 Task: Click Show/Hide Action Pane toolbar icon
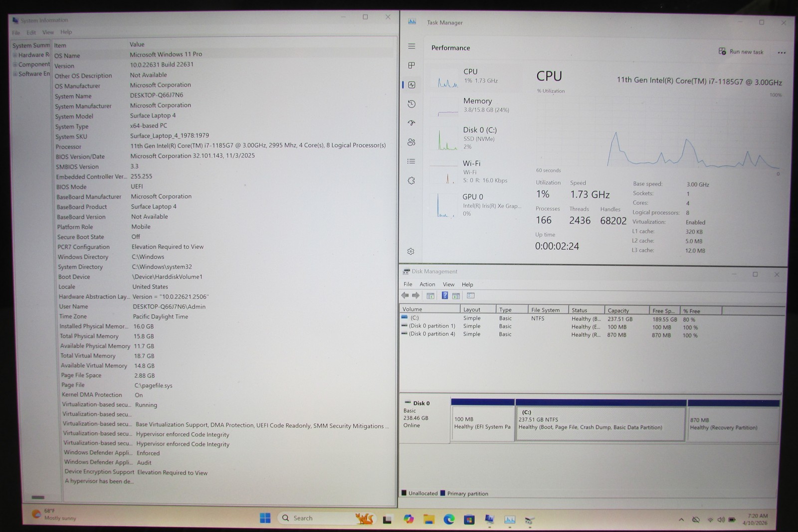click(456, 296)
